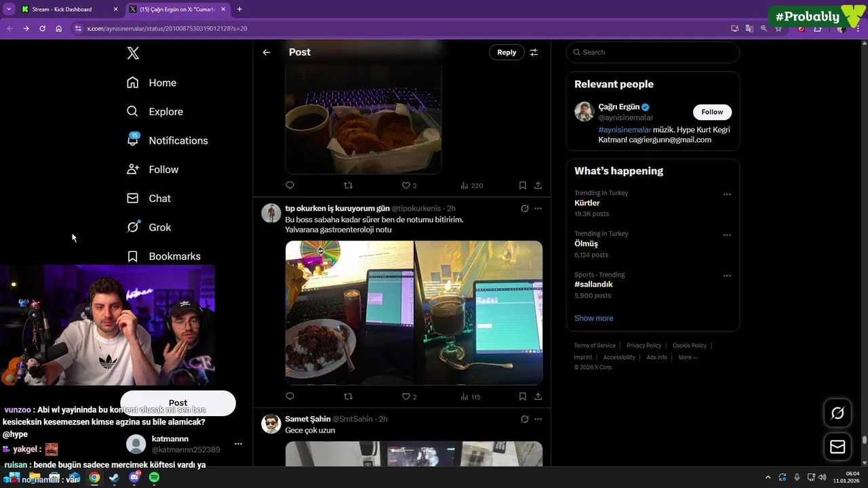Open Ölmüş trending topic
The height and width of the screenshot is (488, 868).
(x=586, y=244)
